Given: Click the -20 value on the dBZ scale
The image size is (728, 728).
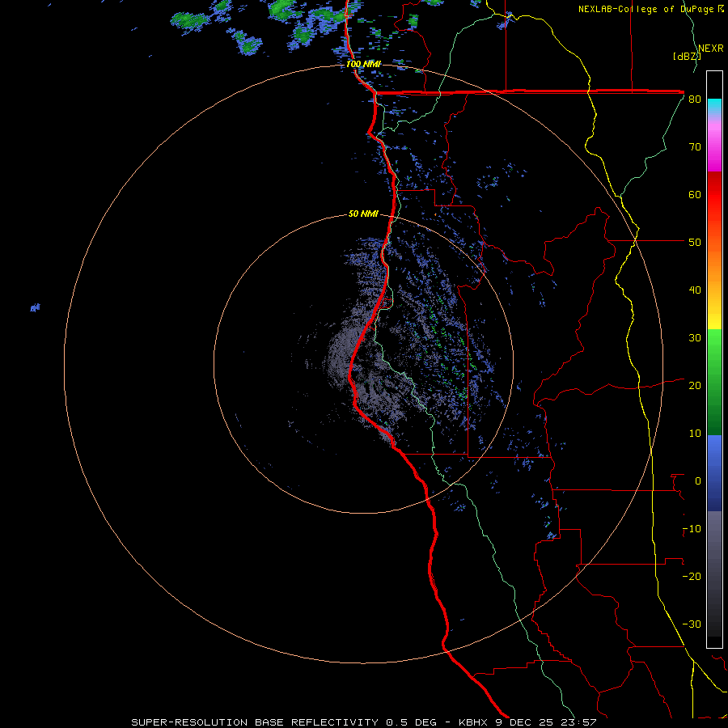Looking at the screenshot, I should [692, 577].
